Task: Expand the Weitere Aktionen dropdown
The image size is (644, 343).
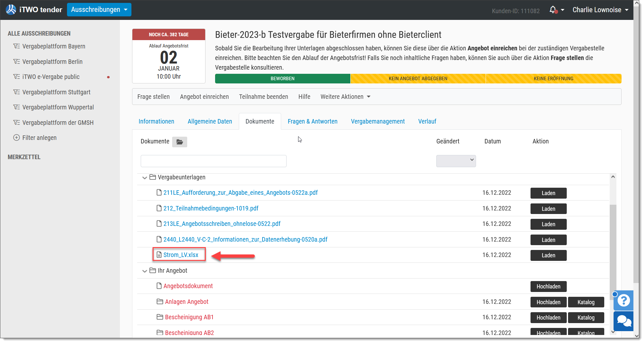Action: pos(345,97)
